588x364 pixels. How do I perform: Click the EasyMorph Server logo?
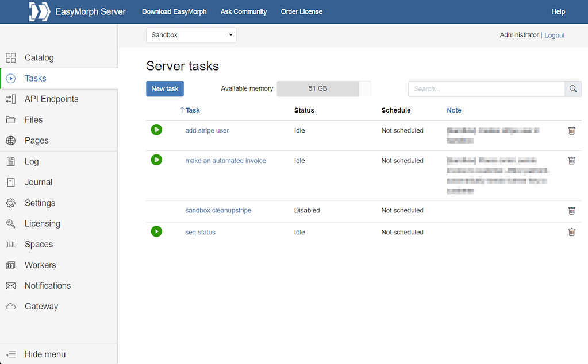tap(40, 11)
